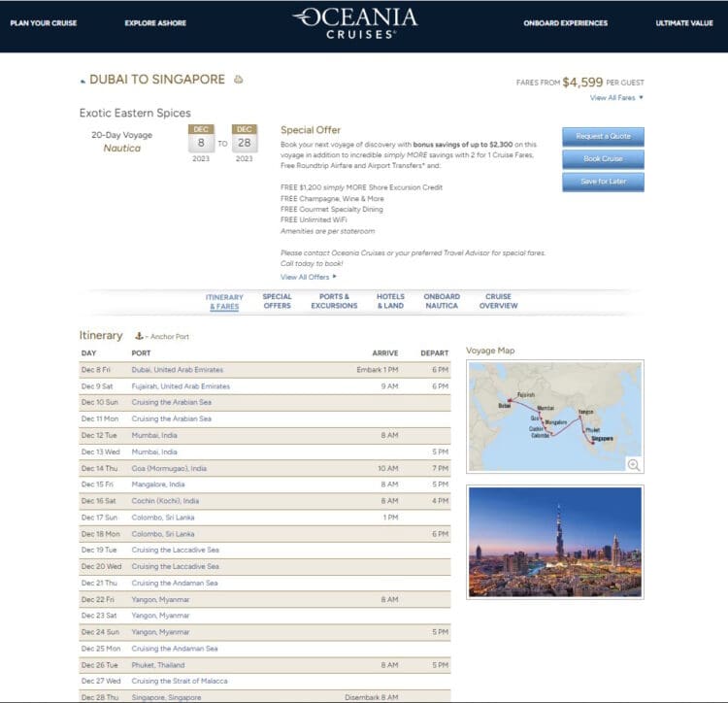Screen dimensions: 728x703
Task: Switch to Itinerary & Fares tab
Action: 224,302
